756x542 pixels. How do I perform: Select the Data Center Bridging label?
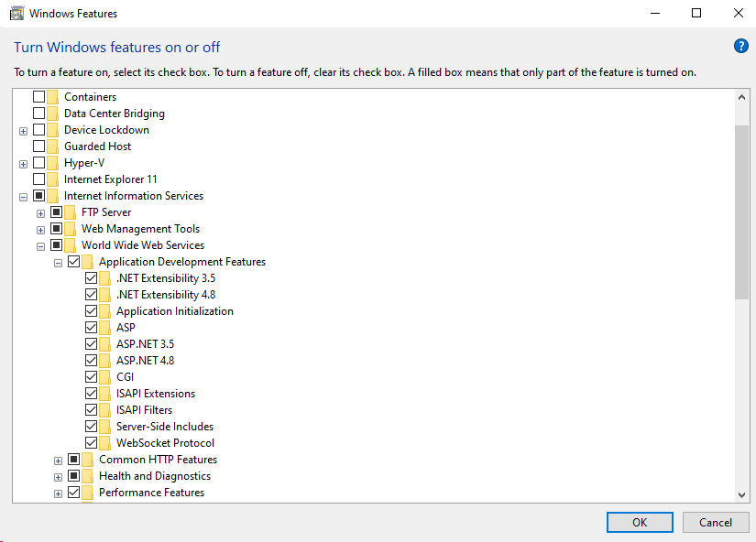(115, 114)
